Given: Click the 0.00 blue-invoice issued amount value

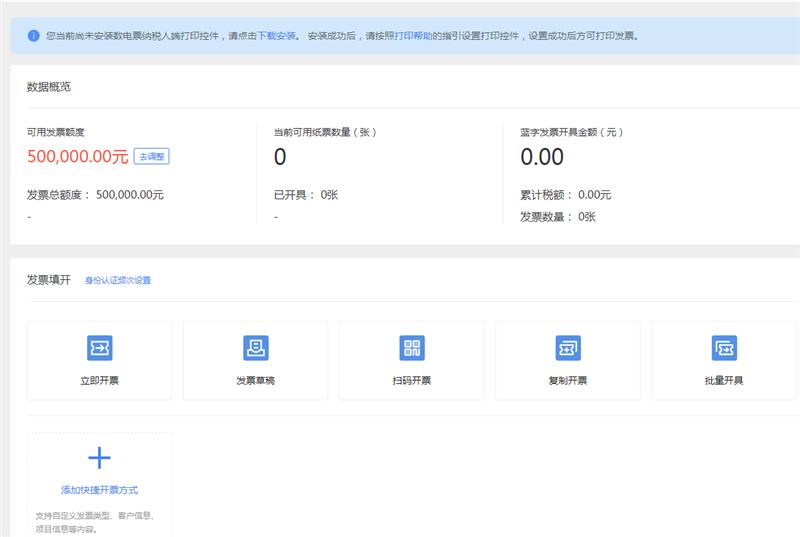Looking at the screenshot, I should coord(542,157).
